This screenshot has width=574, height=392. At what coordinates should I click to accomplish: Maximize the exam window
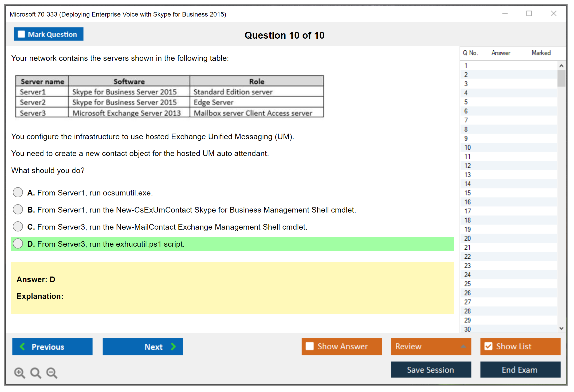click(529, 13)
